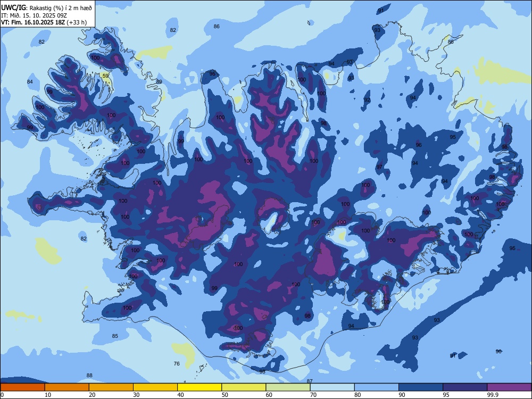Click the light blue 80–90 legend swatch
Screen dimensions: 532x399
coord(376,387)
